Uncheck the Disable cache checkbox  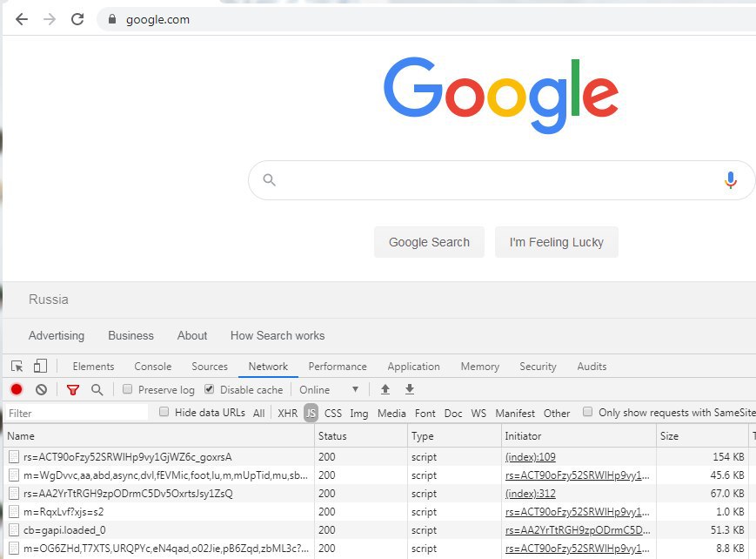coord(210,389)
